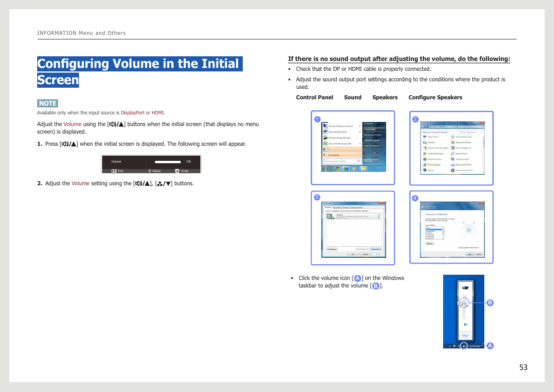Click red 'Volume' in 'Adjust the Volume using'
This screenshot has width=554, height=392.
click(x=73, y=124)
